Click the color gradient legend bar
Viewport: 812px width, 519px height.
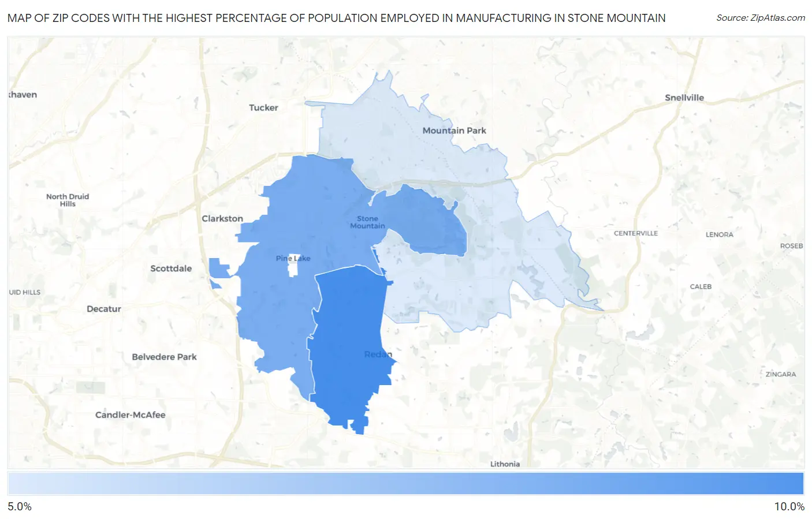click(x=405, y=484)
